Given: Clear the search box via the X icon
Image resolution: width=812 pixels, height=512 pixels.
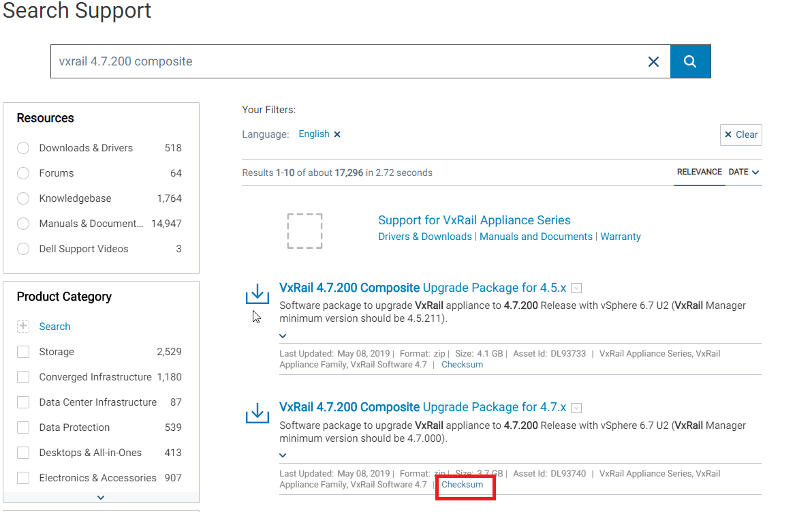Looking at the screenshot, I should (x=653, y=61).
